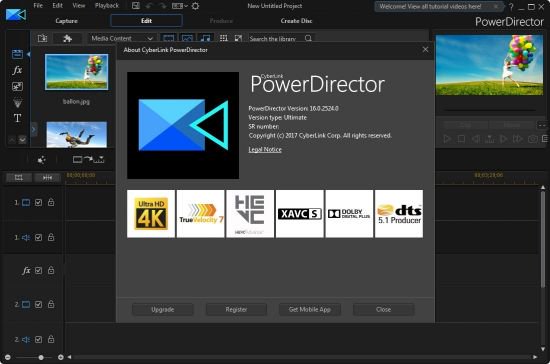Viewport: 550px width, 364px height.
Task: Click the fit timeline view icon
Action: 19,178
